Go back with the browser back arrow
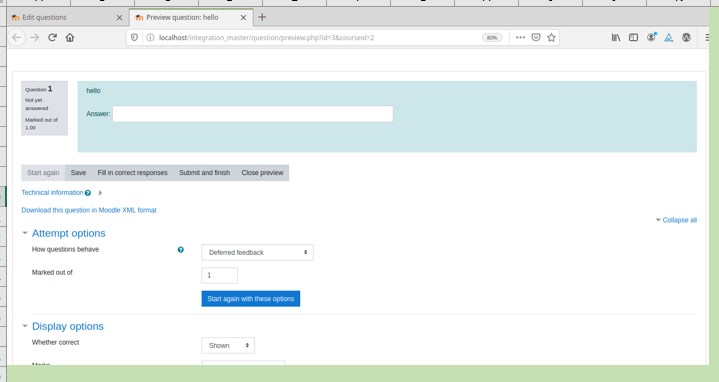 (x=17, y=38)
